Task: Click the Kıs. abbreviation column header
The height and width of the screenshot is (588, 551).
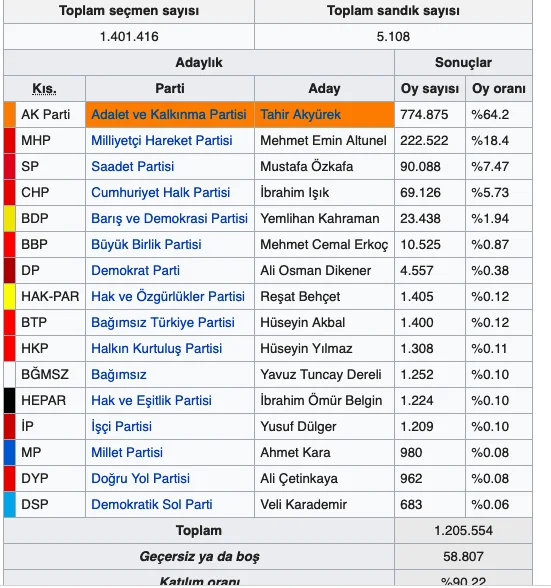Action: pyautogui.click(x=44, y=89)
